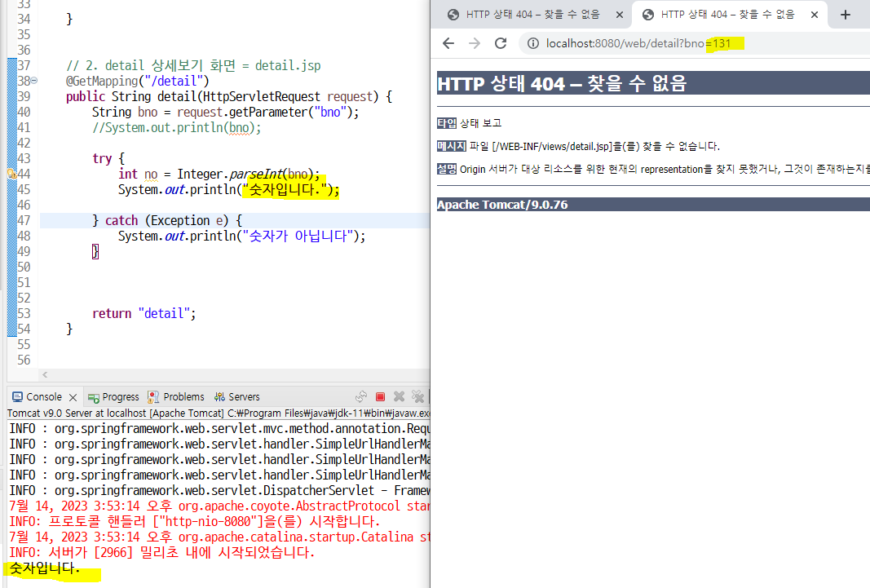Image resolution: width=870 pixels, height=588 pixels.
Task: Click the console line about http-nio-8080 protocol handler
Action: [195, 521]
